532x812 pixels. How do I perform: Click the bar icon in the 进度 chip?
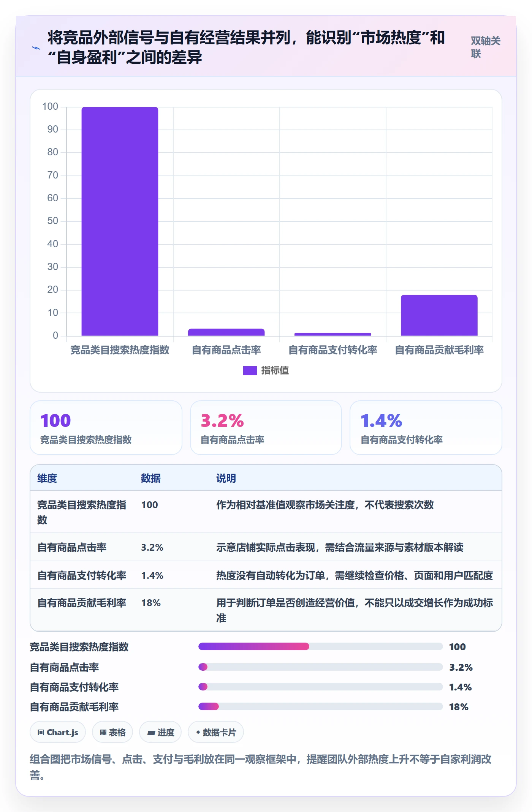pyautogui.click(x=151, y=733)
